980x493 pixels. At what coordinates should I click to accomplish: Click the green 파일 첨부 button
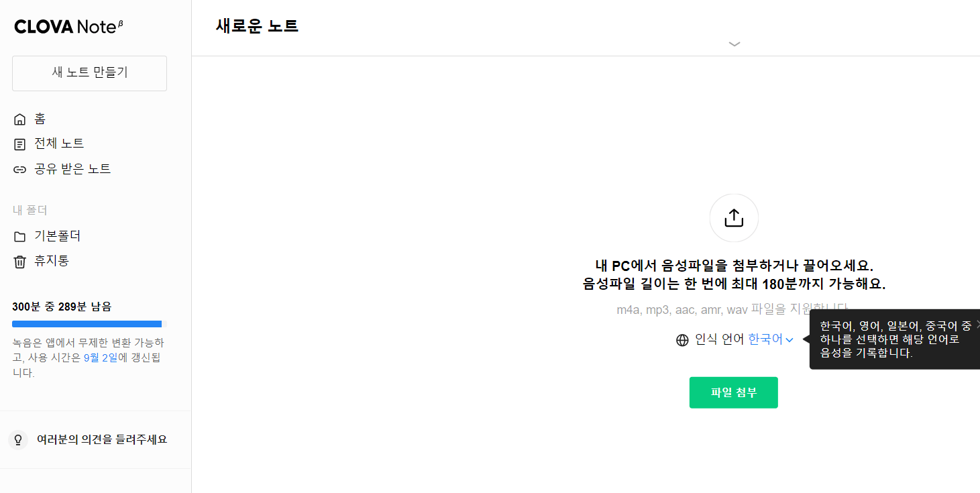click(733, 392)
